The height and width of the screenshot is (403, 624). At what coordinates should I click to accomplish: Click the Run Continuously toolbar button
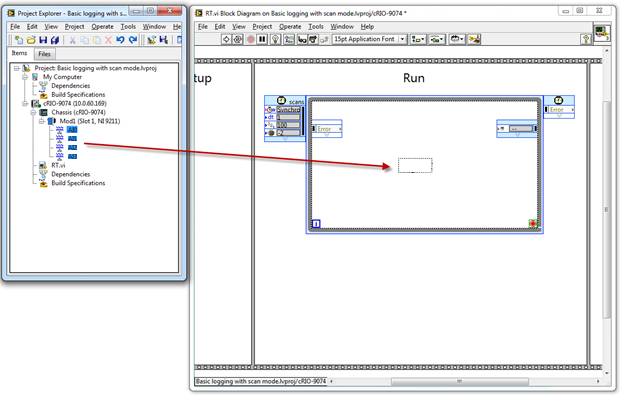pyautogui.click(x=239, y=40)
